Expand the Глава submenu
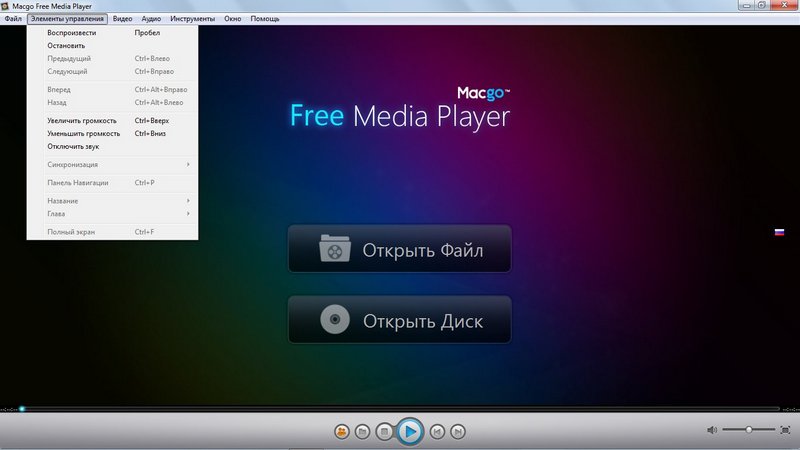Viewport: 800px width, 450px height. click(x=112, y=214)
